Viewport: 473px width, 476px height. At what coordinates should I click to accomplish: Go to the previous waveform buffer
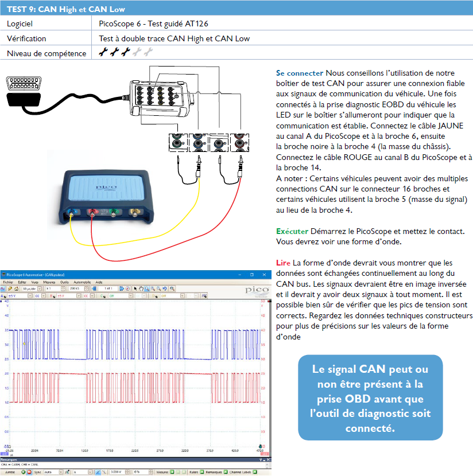pos(94,288)
